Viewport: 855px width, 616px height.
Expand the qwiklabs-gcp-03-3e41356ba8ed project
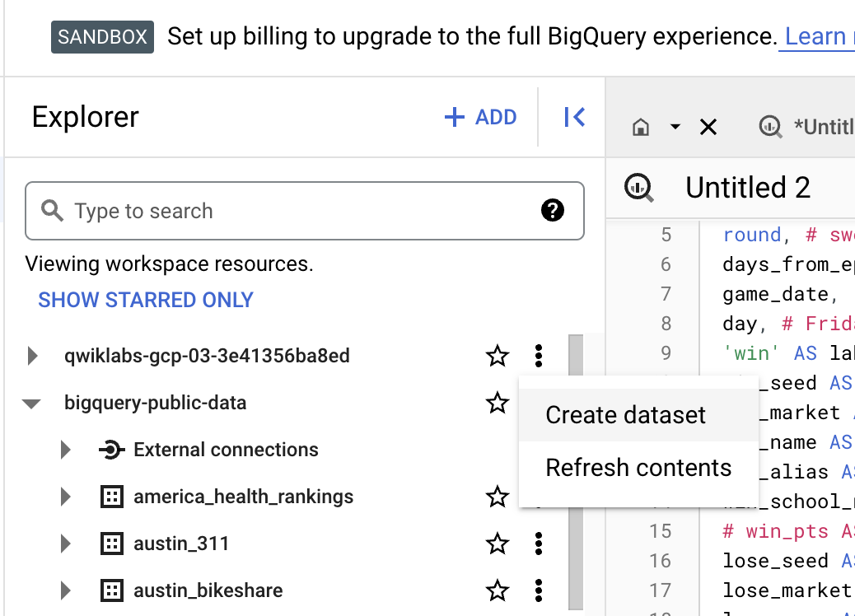[33, 356]
